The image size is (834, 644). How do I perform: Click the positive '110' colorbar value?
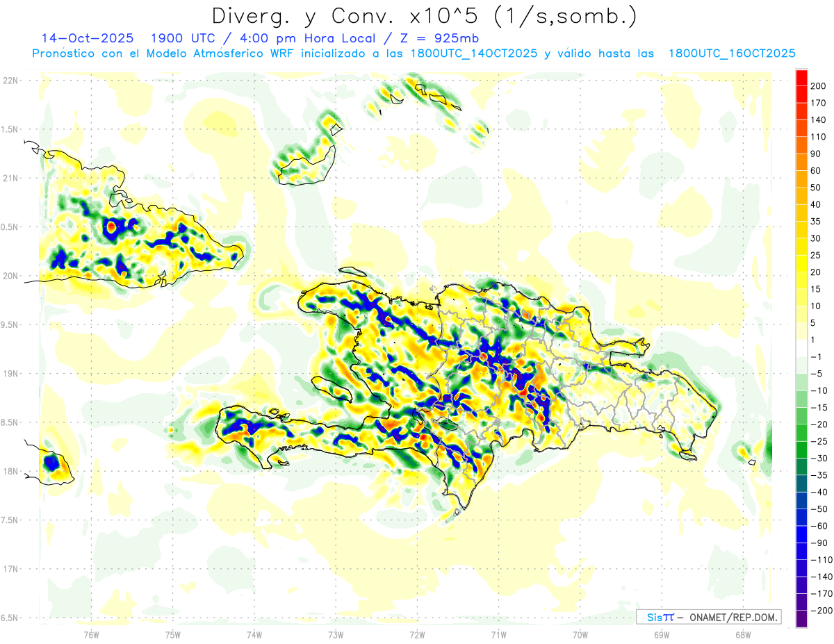818,137
